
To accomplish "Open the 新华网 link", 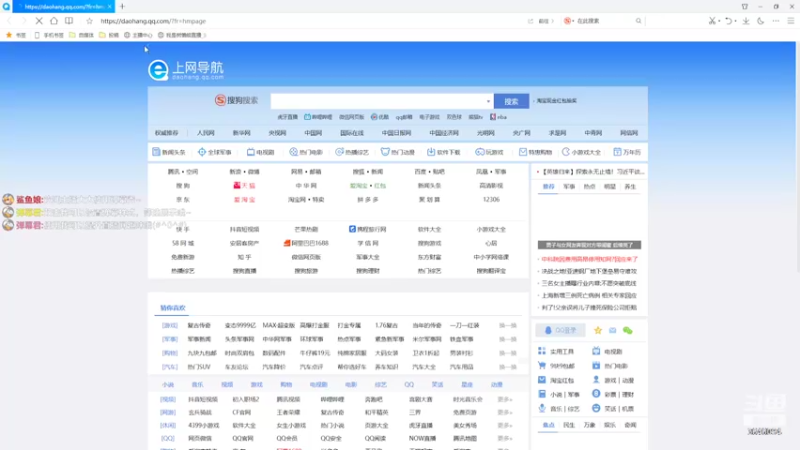I will (241, 133).
